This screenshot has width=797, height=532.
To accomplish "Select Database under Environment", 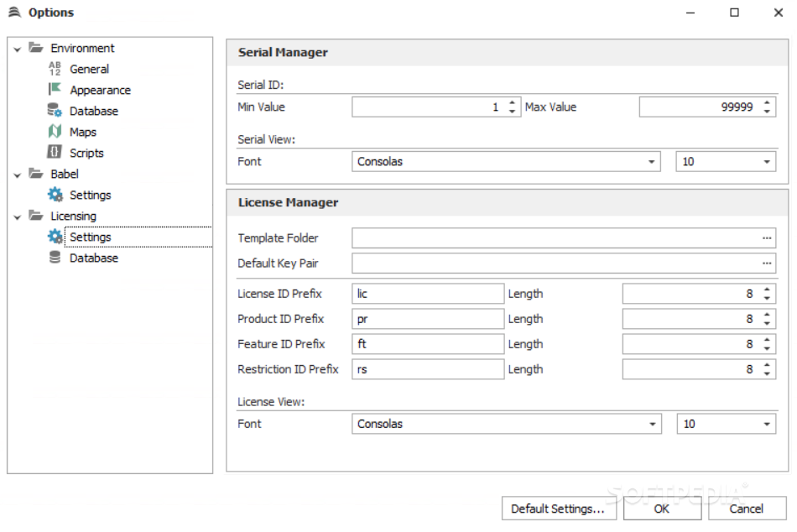I will pyautogui.click(x=93, y=111).
